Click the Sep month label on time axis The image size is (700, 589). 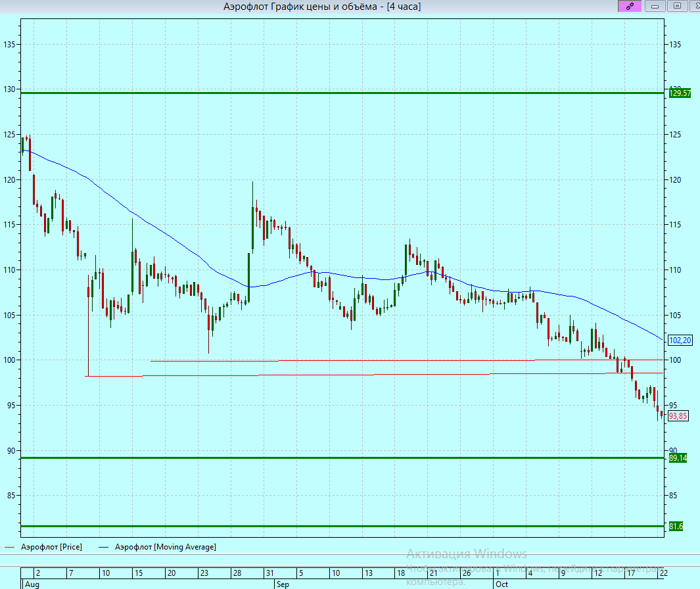(283, 584)
